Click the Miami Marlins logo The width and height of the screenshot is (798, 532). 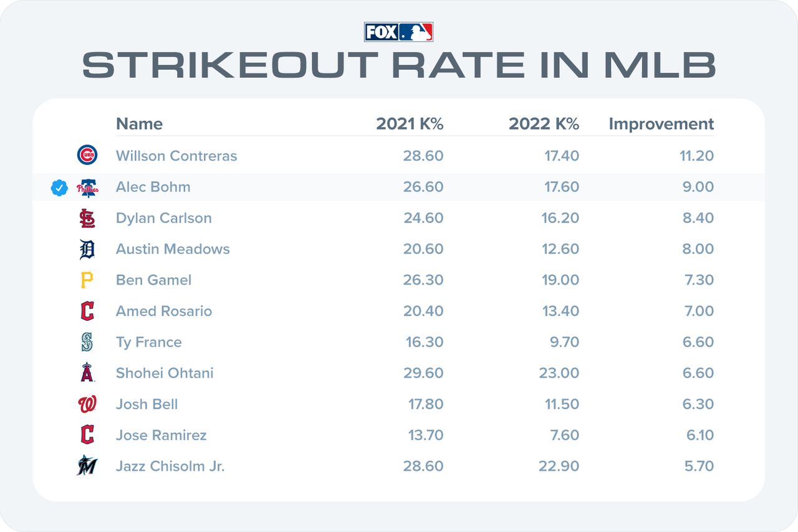pos(87,466)
